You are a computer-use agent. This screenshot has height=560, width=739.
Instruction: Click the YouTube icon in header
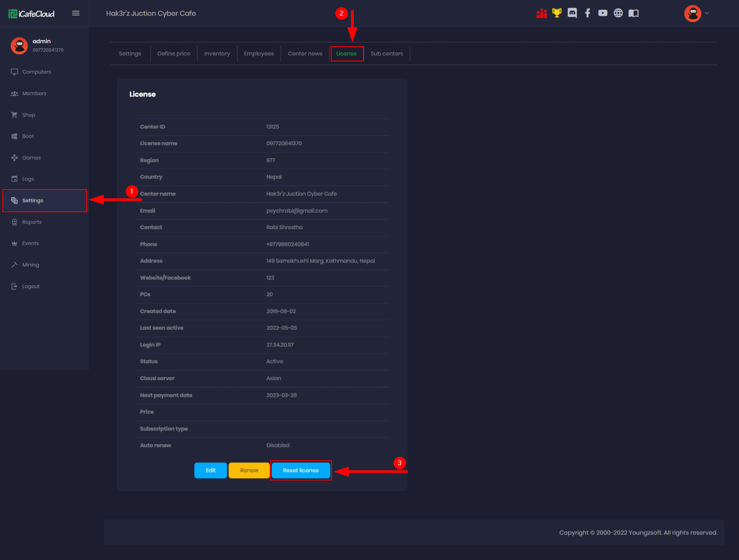603,13
